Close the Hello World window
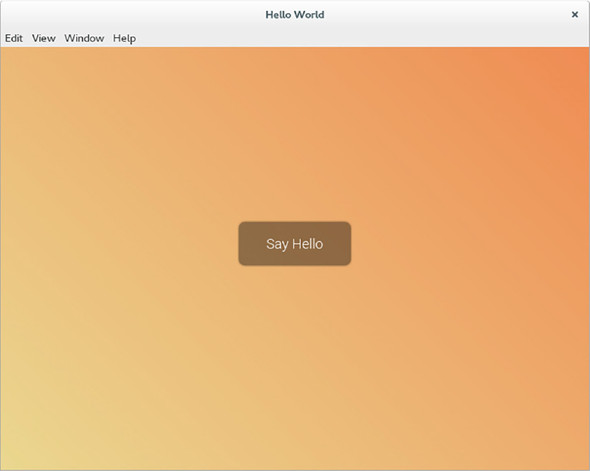 [x=575, y=15]
